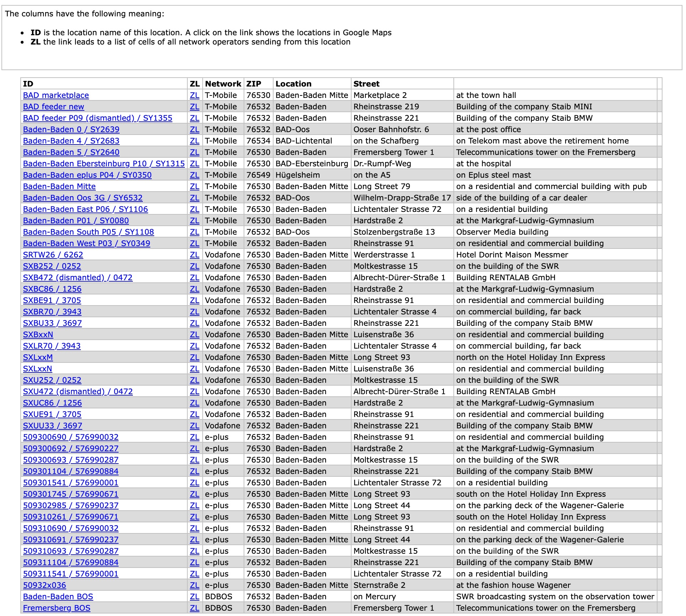Click ZL link in Fremersberg BOS row
This screenshot has height=616, width=686.
point(194,608)
